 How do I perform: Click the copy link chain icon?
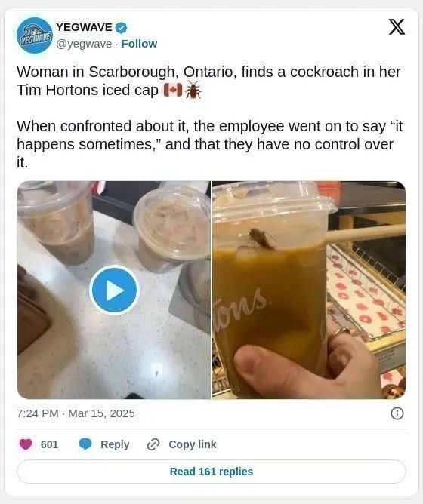153,444
